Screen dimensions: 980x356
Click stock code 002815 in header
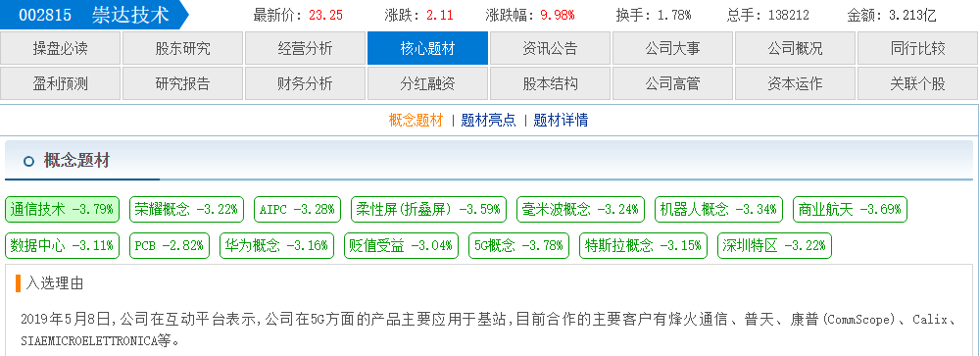(45, 15)
